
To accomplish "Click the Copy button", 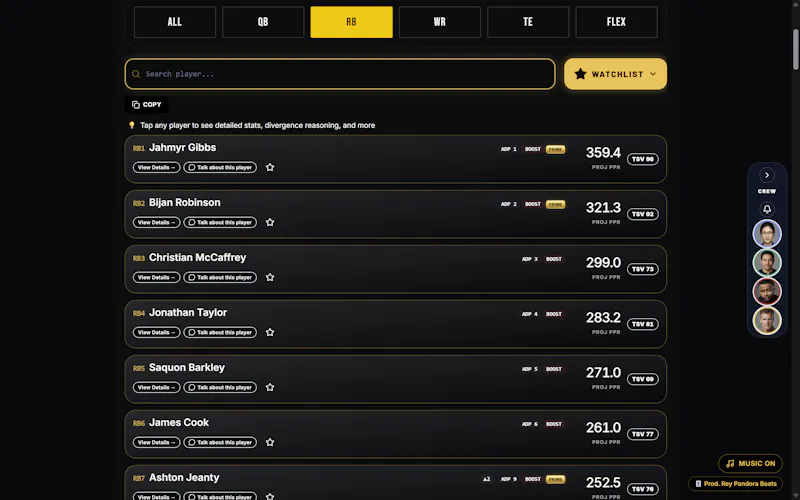I will pos(146,105).
